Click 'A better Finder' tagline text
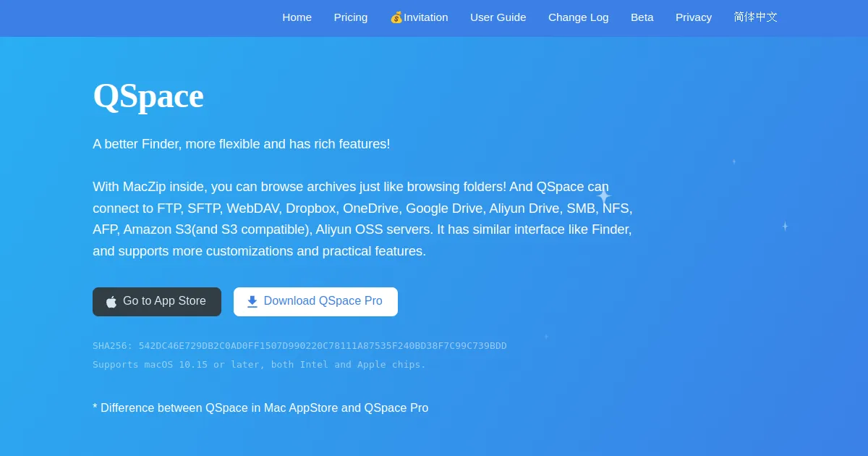This screenshot has height=456, width=868. pyautogui.click(x=241, y=144)
